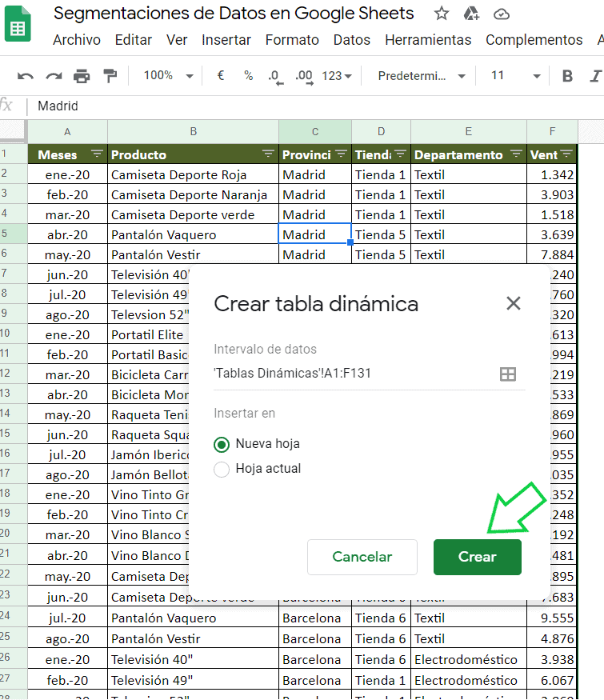Open the zoom 100% dropdown
This screenshot has height=700, width=604.
168,75
